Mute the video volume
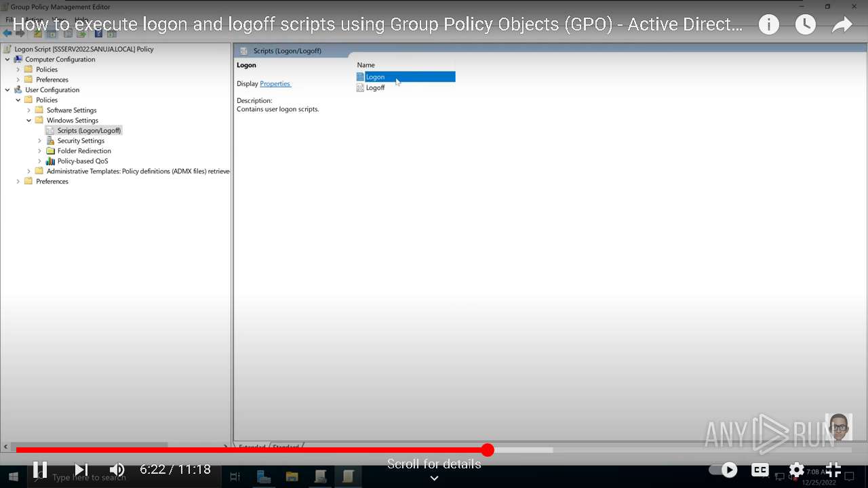868x488 pixels. point(117,470)
